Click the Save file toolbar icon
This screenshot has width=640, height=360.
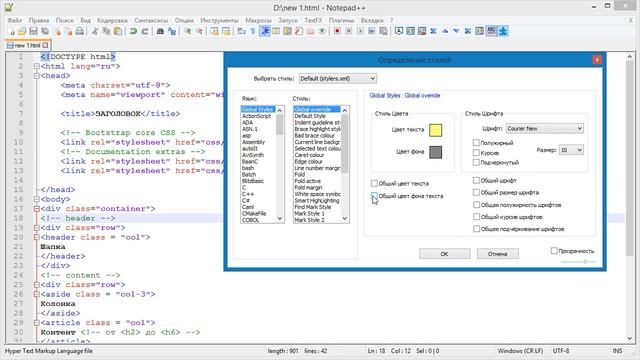coord(33,31)
